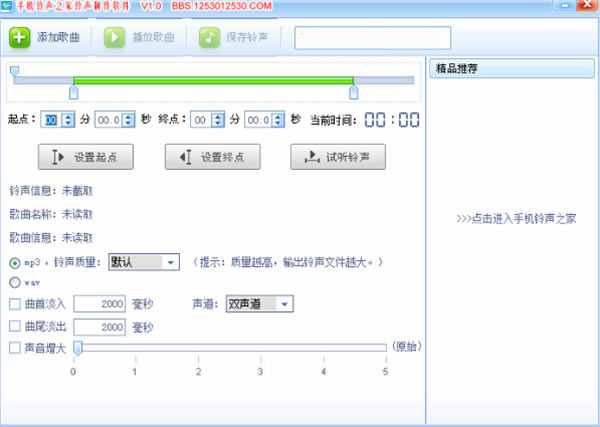Click the Play Song toolbar icon
The height and width of the screenshot is (427, 600).
point(115,38)
